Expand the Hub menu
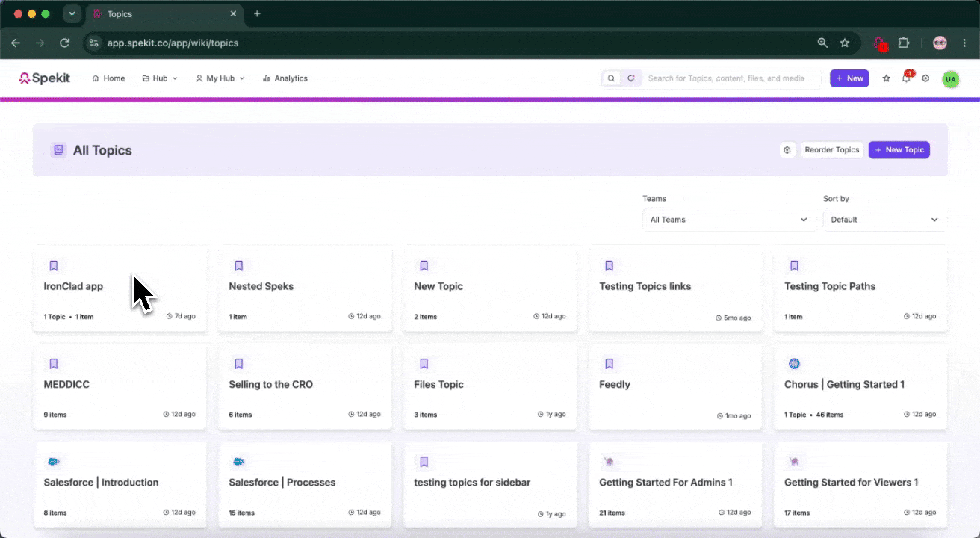980x538 pixels. [x=160, y=78]
